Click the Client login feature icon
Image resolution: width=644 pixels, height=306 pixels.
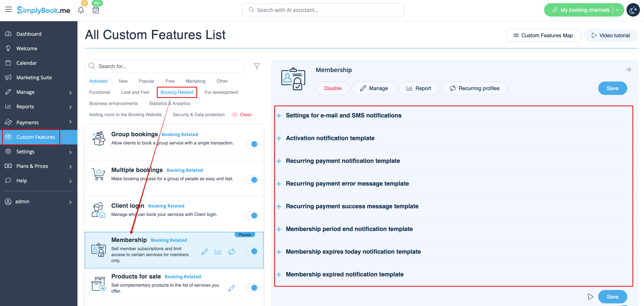tap(98, 210)
